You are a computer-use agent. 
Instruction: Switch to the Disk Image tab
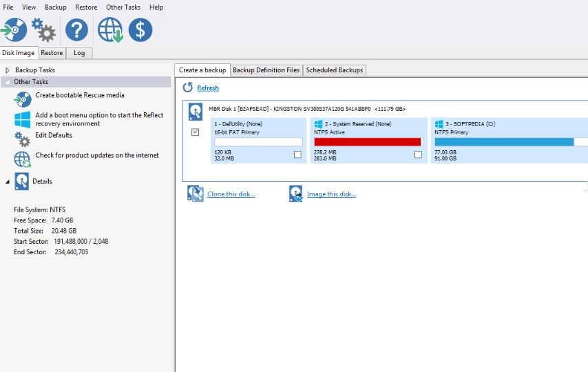coord(19,53)
